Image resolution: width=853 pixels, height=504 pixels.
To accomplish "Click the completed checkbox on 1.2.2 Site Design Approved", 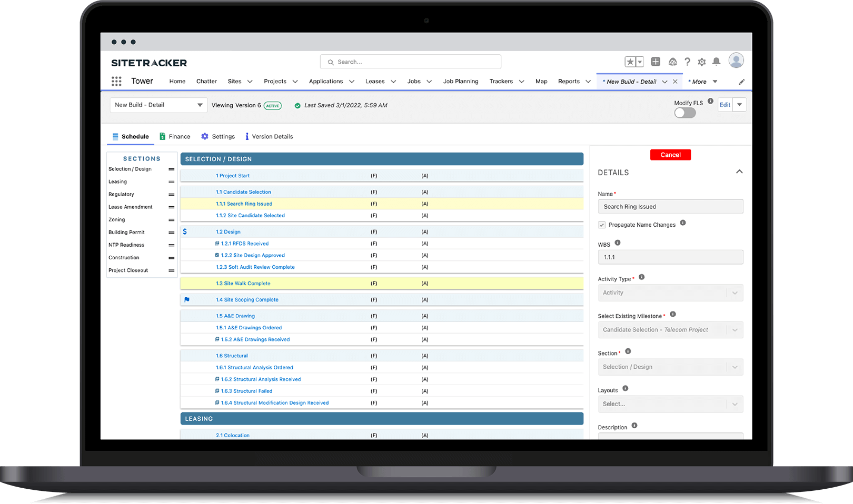I will 217,255.
